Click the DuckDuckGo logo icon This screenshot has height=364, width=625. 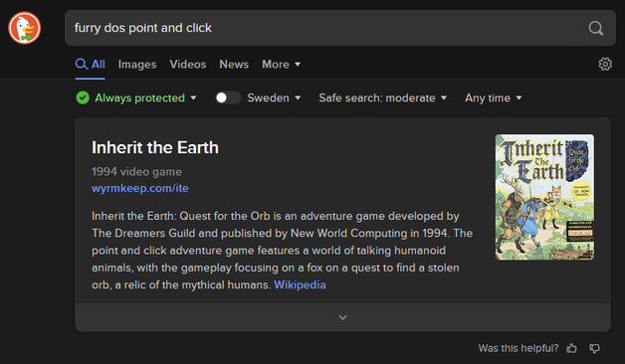point(24,28)
